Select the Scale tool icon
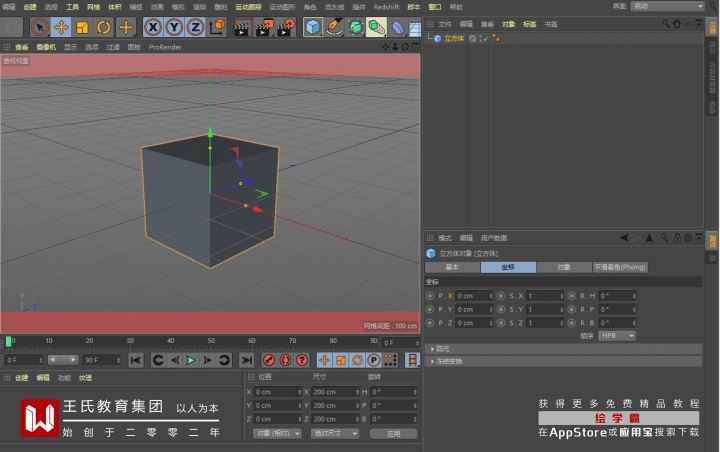This screenshot has height=452, width=720. [x=82, y=27]
